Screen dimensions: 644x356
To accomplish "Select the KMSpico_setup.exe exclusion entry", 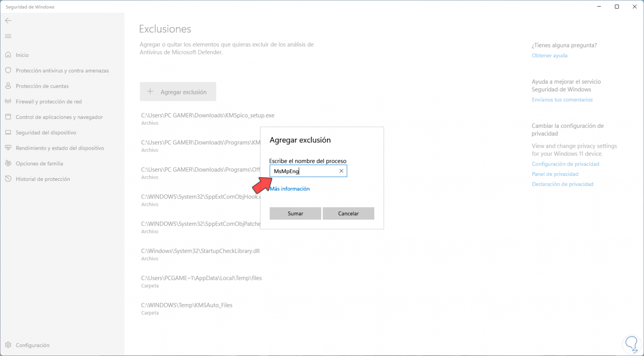I will (208, 119).
